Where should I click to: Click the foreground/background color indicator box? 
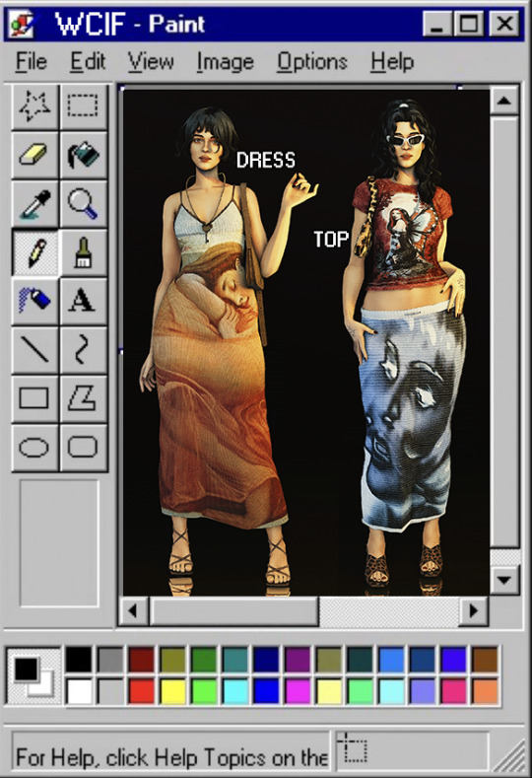(x=33, y=675)
